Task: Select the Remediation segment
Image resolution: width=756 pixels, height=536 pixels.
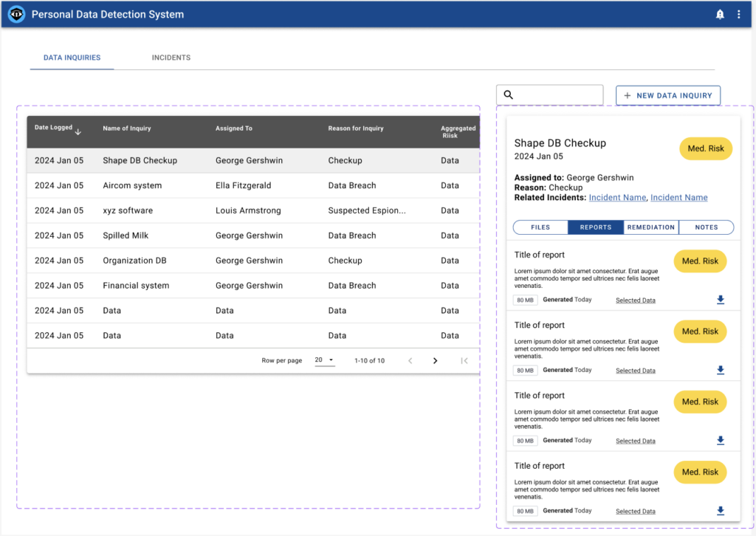Action: click(x=650, y=227)
